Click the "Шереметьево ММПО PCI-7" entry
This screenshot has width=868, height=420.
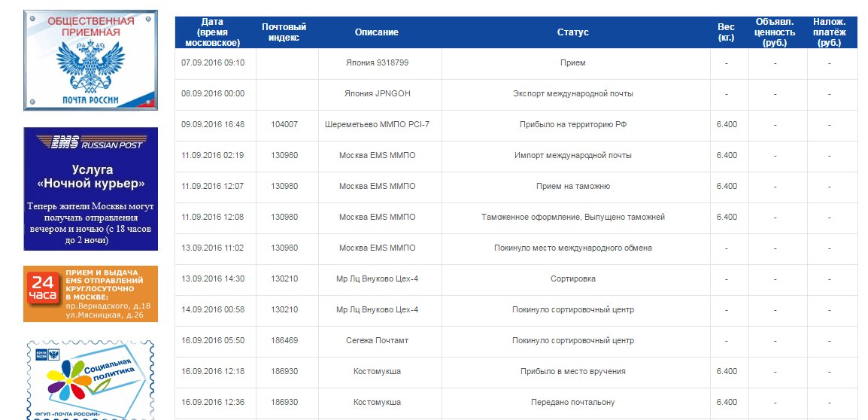(377, 124)
